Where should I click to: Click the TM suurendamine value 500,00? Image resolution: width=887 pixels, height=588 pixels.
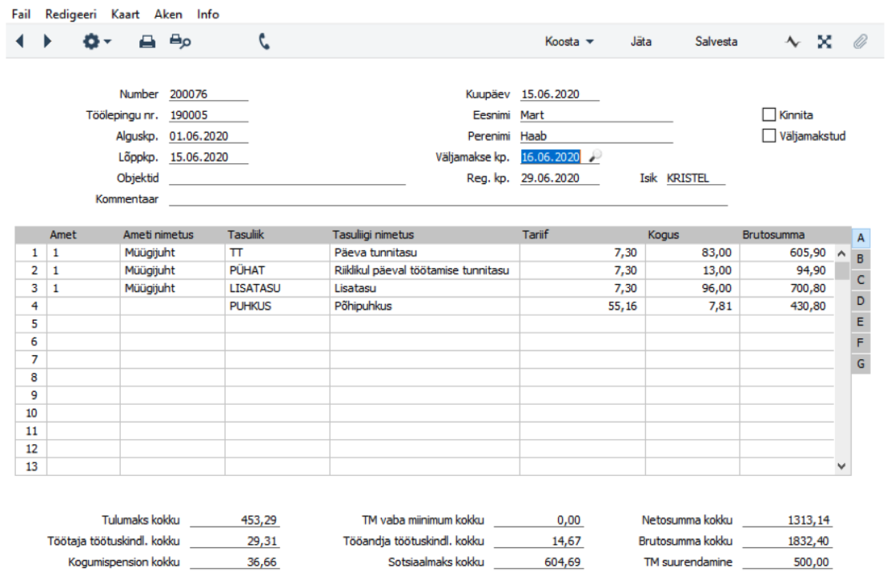tap(788, 562)
